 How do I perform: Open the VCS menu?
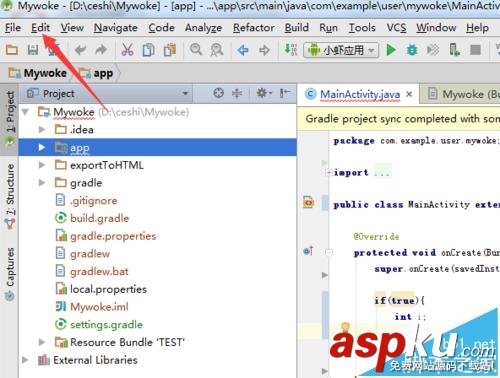click(396, 28)
